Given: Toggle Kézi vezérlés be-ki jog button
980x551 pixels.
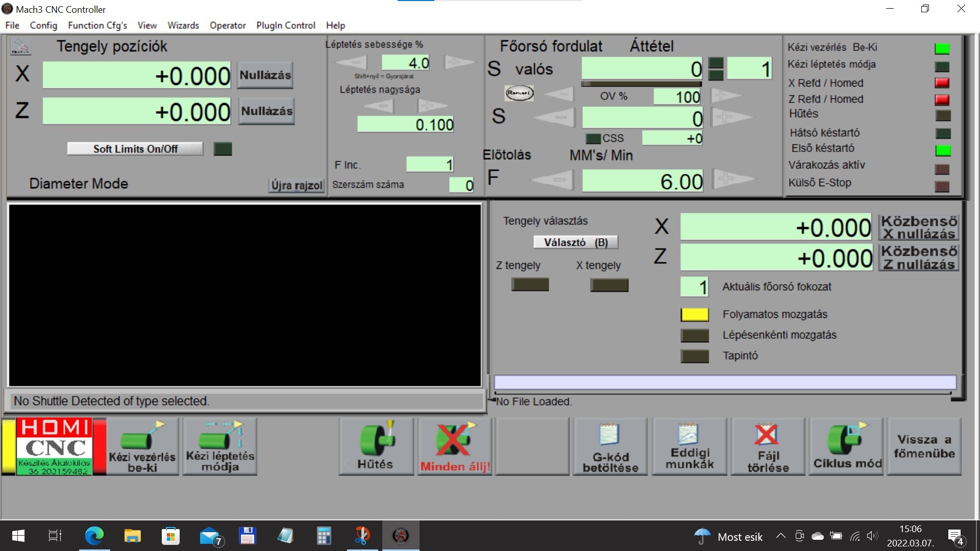Looking at the screenshot, I should click(x=142, y=446).
